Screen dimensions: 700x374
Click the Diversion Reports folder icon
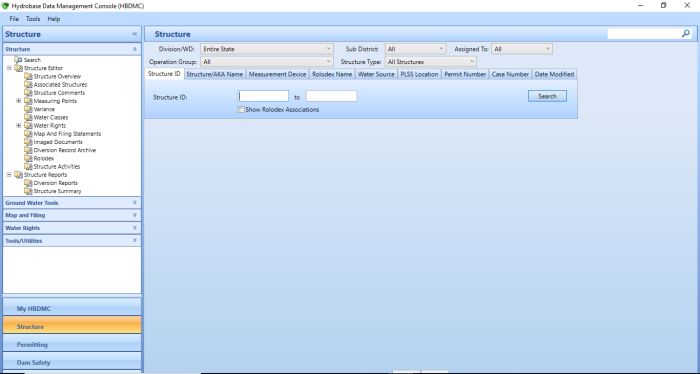coord(28,183)
